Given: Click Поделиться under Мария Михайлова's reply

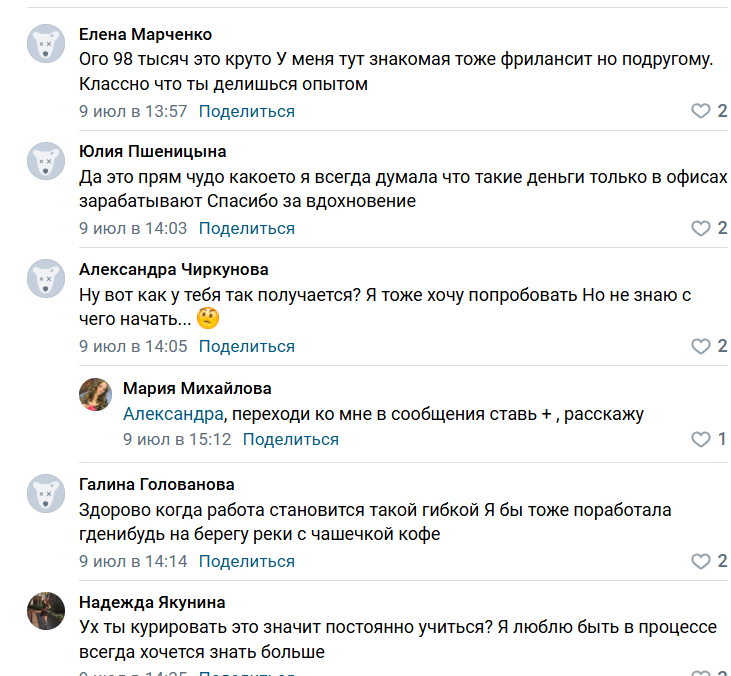Looking at the screenshot, I should (290, 439).
